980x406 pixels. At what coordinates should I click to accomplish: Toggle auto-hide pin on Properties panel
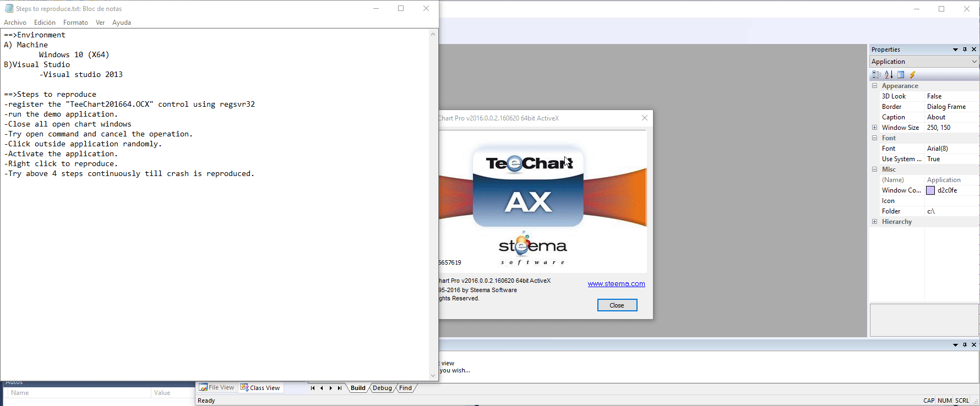click(x=965, y=50)
